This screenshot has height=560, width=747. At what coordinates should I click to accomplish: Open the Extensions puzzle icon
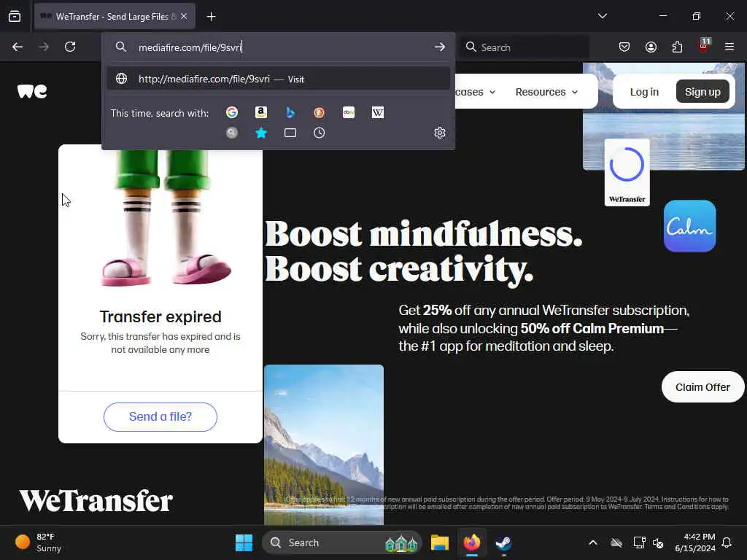tap(677, 47)
